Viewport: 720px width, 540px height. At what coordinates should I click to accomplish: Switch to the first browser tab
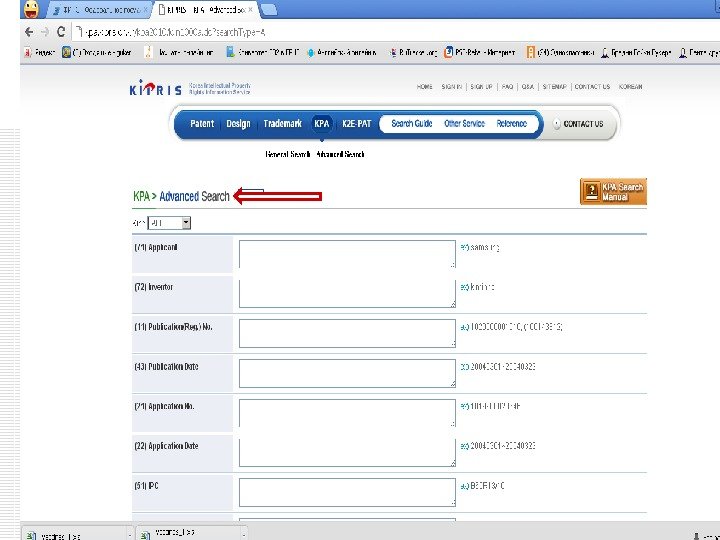[x=99, y=10]
